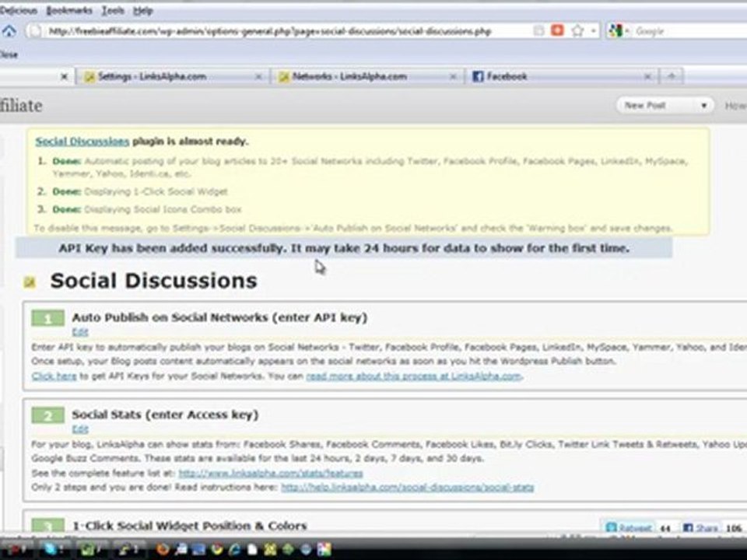Screen dimensions: 747x560
Task: Open the Google search engine selector
Action: [x=619, y=31]
